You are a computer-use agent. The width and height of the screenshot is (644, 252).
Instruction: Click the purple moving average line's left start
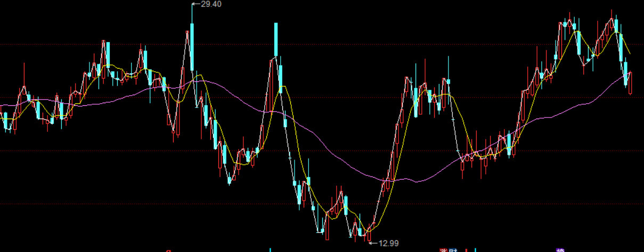tap(2, 106)
